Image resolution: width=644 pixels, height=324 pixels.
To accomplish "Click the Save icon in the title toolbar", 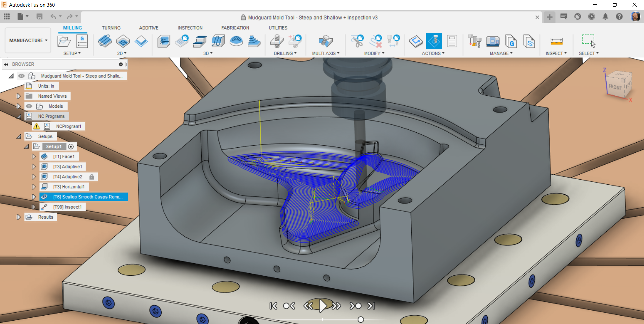I will [39, 16].
